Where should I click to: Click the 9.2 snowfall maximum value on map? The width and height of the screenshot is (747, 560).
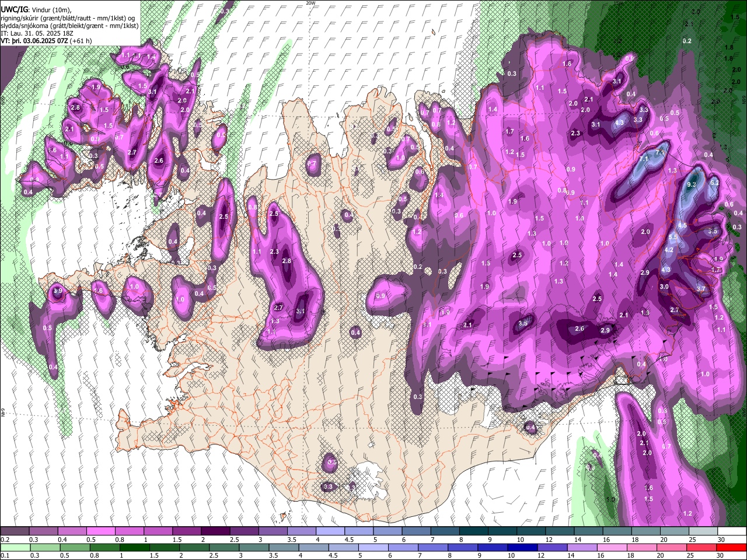pyautogui.click(x=692, y=184)
